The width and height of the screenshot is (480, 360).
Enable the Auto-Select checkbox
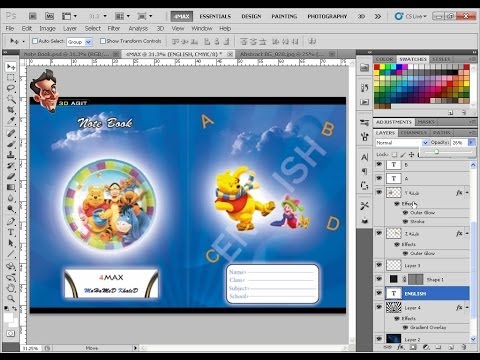click(x=35, y=41)
